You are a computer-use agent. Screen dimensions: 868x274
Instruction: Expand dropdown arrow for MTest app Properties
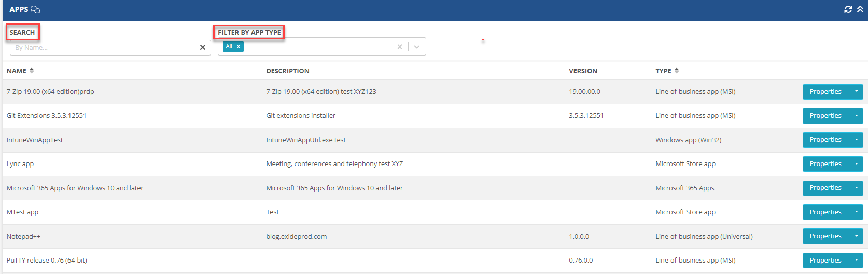[856, 212]
